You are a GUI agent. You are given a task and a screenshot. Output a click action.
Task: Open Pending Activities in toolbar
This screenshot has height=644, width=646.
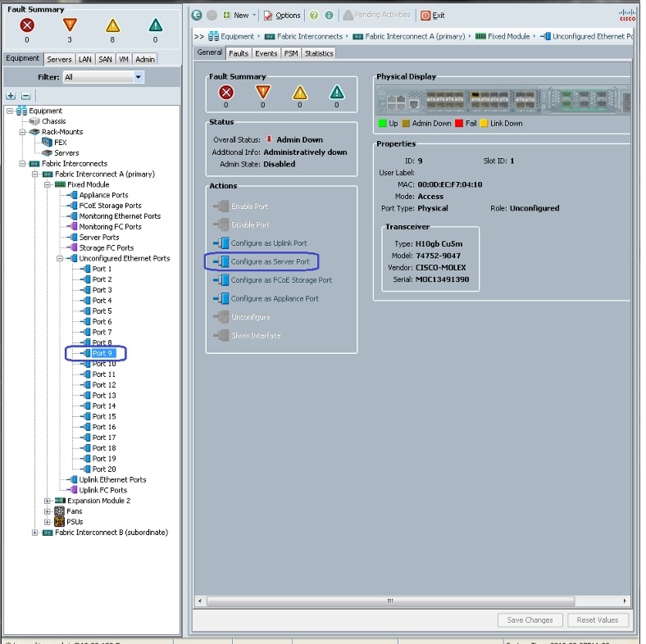[376, 16]
